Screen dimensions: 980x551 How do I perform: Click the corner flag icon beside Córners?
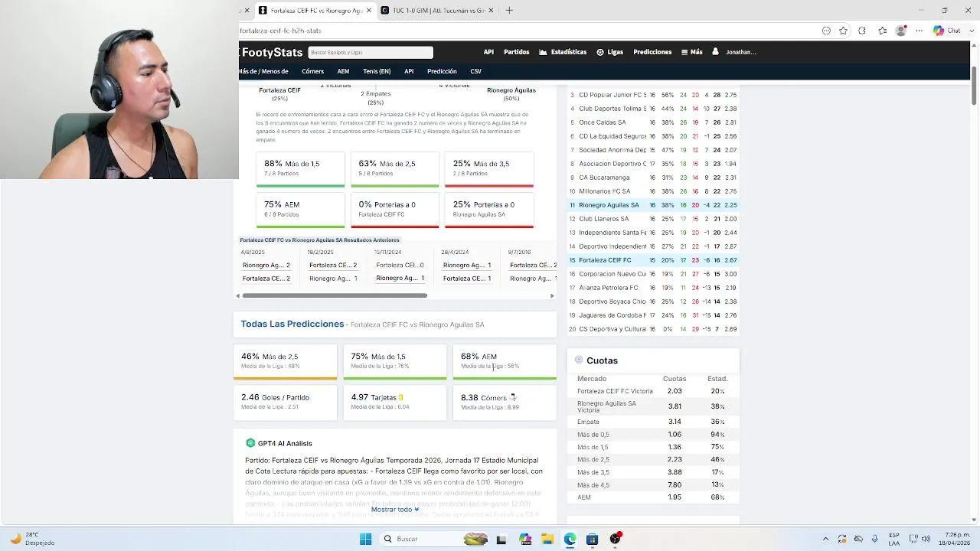513,397
